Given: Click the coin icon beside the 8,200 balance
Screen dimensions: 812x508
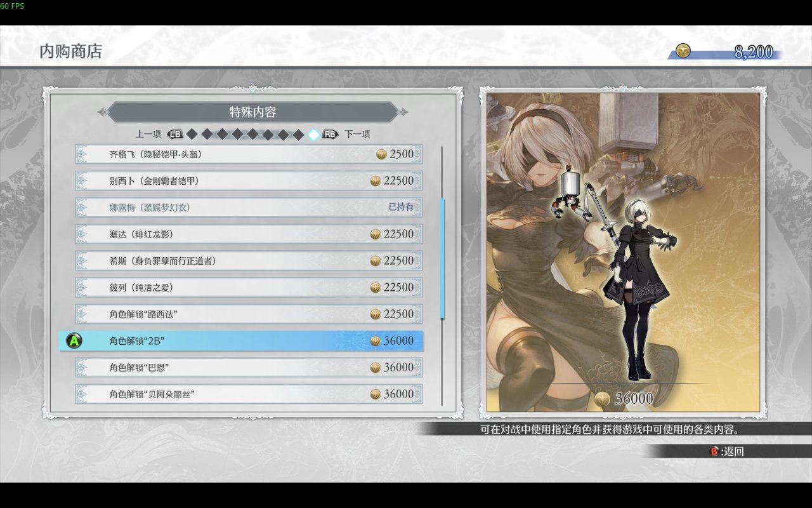Looking at the screenshot, I should click(x=683, y=51).
